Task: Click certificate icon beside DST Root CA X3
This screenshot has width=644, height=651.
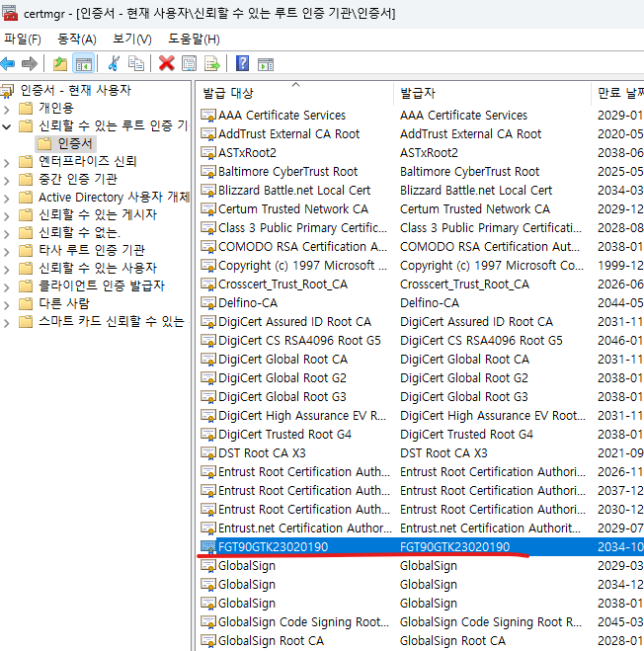Action: point(208,453)
